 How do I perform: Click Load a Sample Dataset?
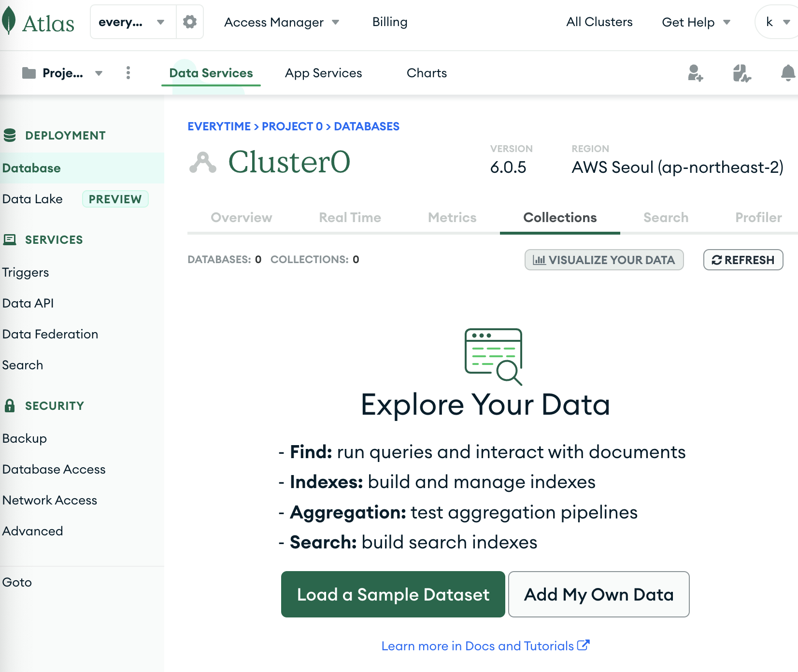coord(393,594)
